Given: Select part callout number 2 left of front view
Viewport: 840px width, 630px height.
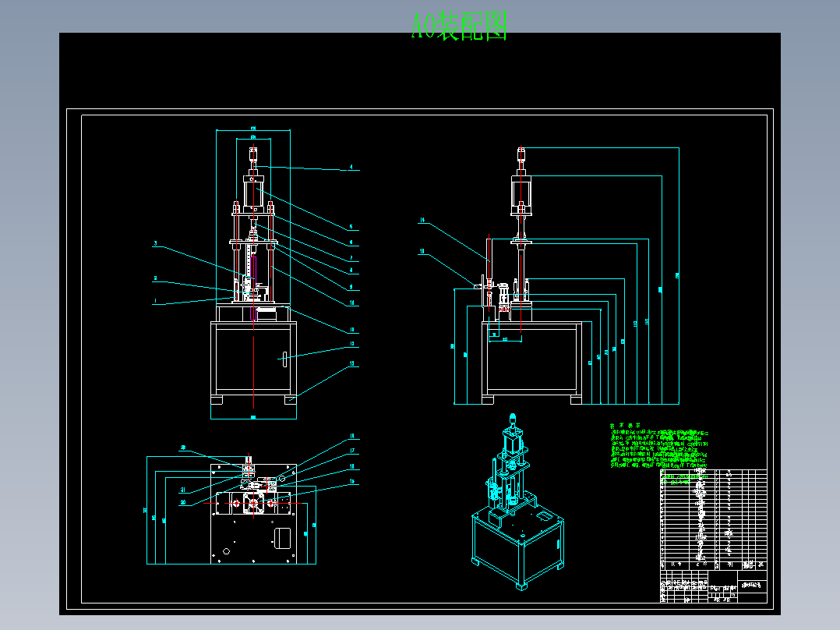Looking at the screenshot, I should pos(155,278).
